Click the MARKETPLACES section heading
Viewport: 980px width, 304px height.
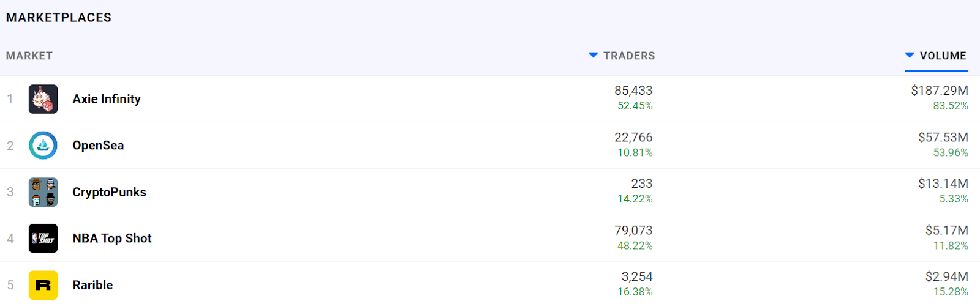[59, 18]
